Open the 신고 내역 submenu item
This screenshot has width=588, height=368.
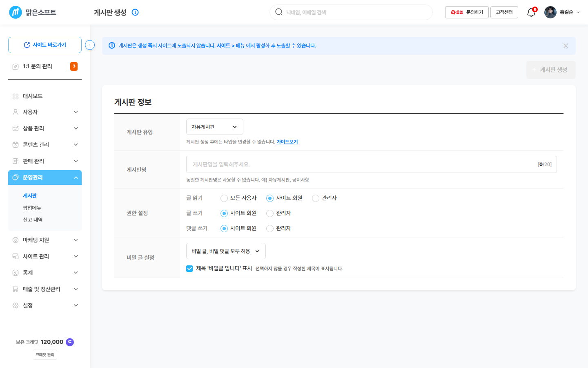pyautogui.click(x=33, y=220)
